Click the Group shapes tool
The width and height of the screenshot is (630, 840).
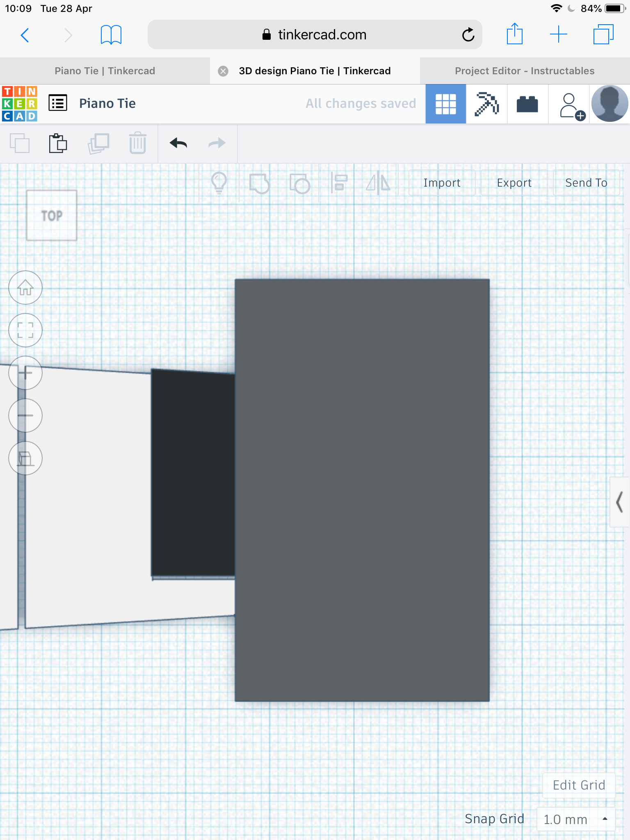(x=259, y=183)
